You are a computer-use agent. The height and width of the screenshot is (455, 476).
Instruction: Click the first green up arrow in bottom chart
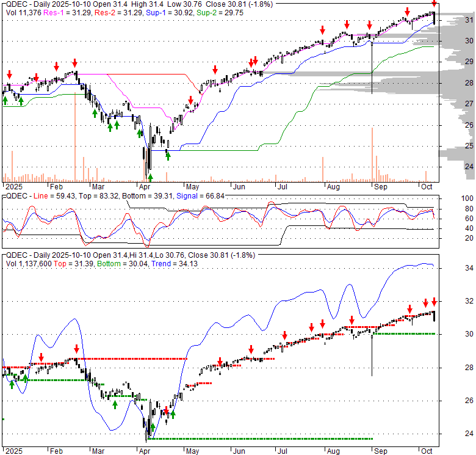(11, 383)
